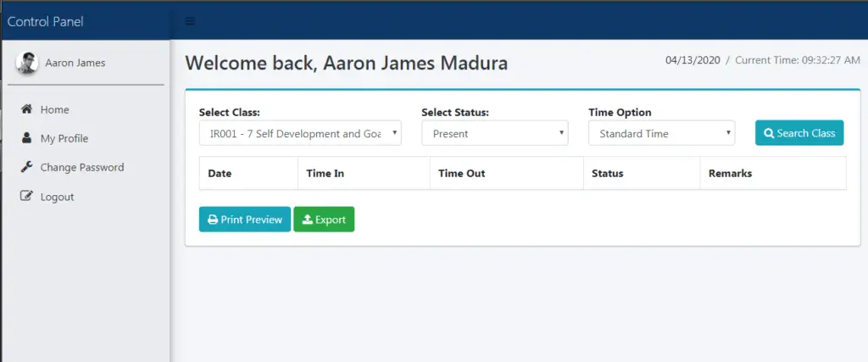Click the Time In column header
This screenshot has width=868, height=362.
click(325, 173)
